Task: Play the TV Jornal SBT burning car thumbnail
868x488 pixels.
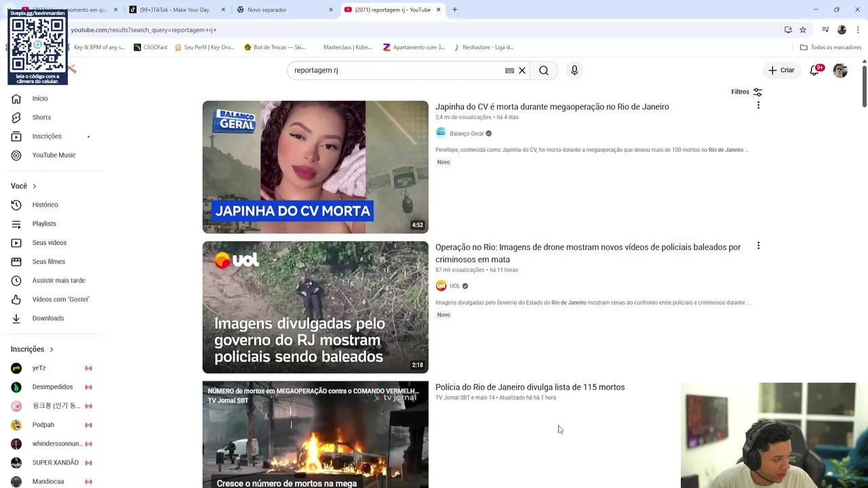Action: pyautogui.click(x=315, y=434)
